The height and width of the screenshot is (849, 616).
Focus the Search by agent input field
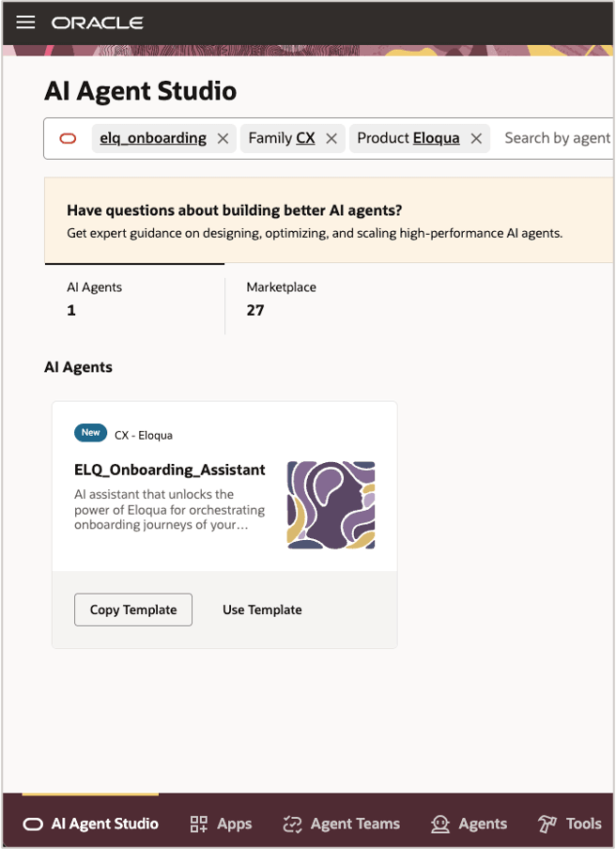(558, 139)
